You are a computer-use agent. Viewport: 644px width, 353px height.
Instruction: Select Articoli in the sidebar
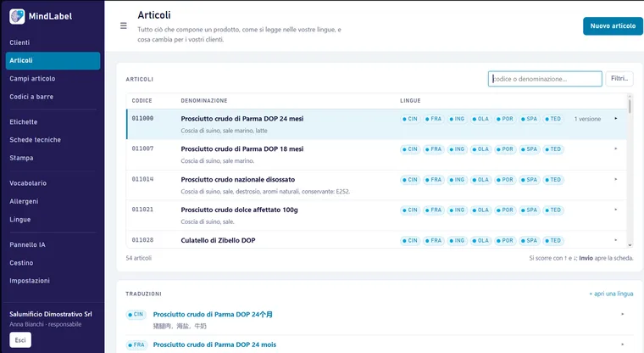(x=53, y=60)
